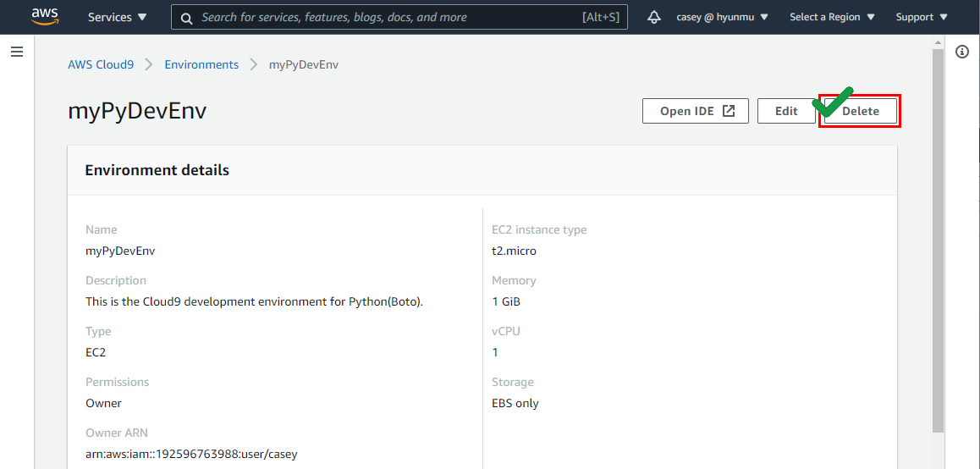Click the search magnifier icon
The width and height of the screenshot is (980, 469).
(186, 18)
